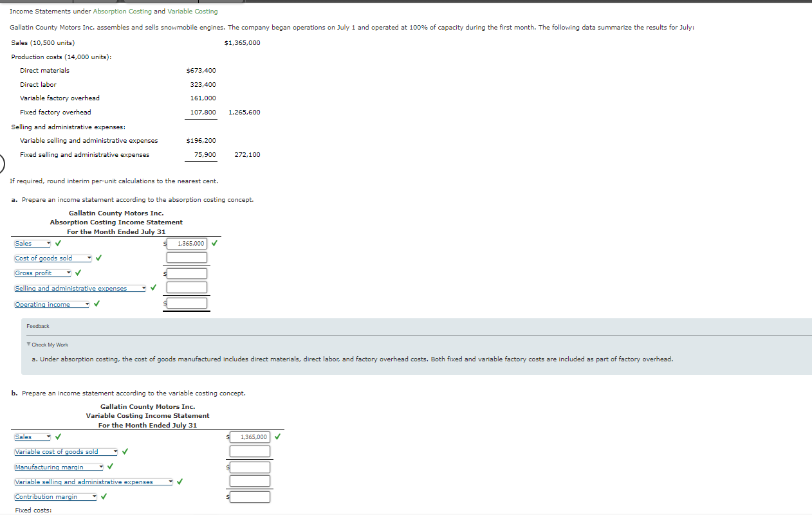The width and height of the screenshot is (812, 515).
Task: Click the Contribution margin amount field
Action: 250,496
